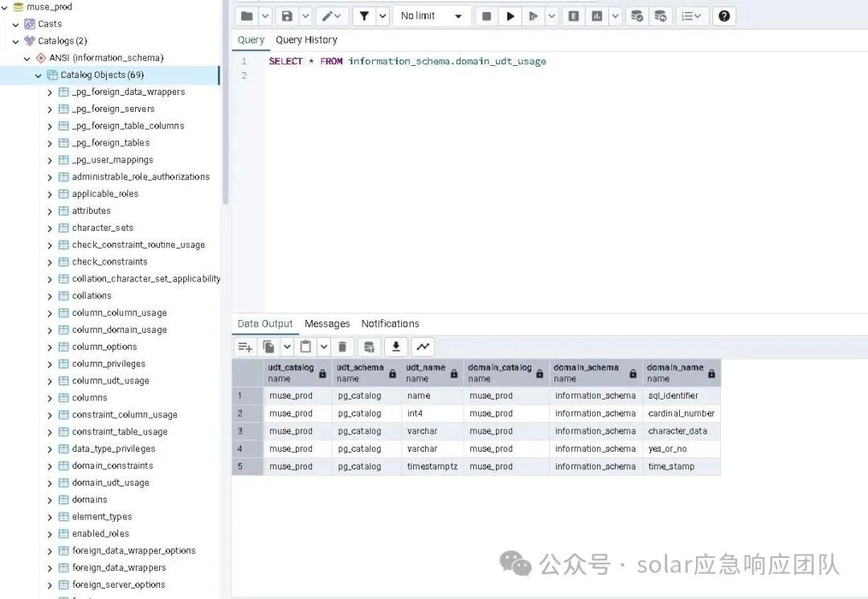Switch to Query History tab

pos(306,40)
